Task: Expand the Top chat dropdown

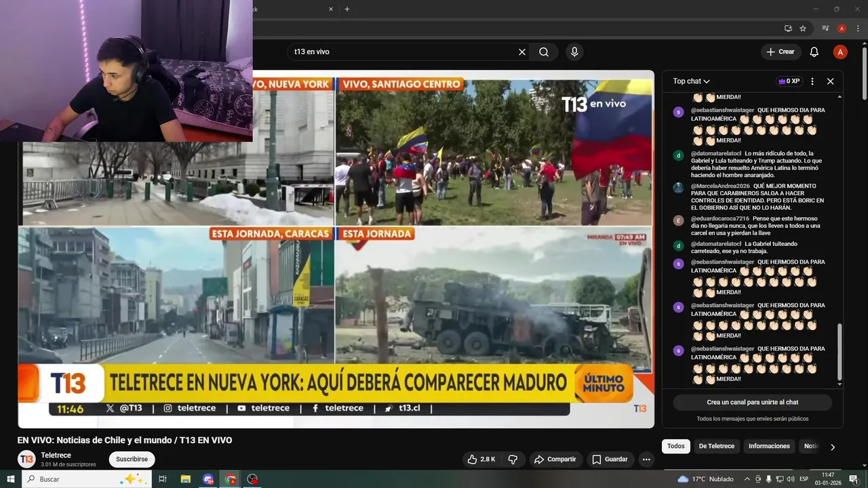Action: pos(691,81)
